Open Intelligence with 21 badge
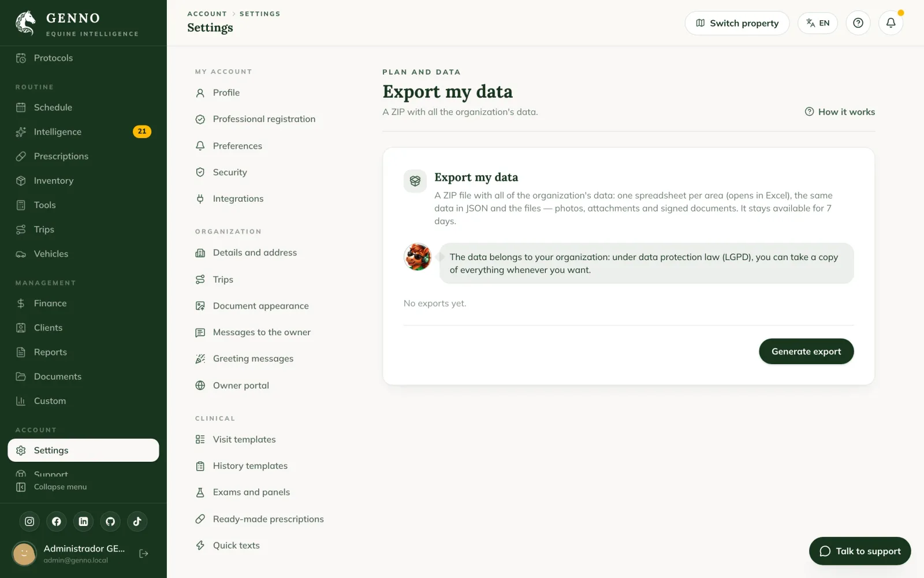This screenshot has height=578, width=924. (83, 132)
